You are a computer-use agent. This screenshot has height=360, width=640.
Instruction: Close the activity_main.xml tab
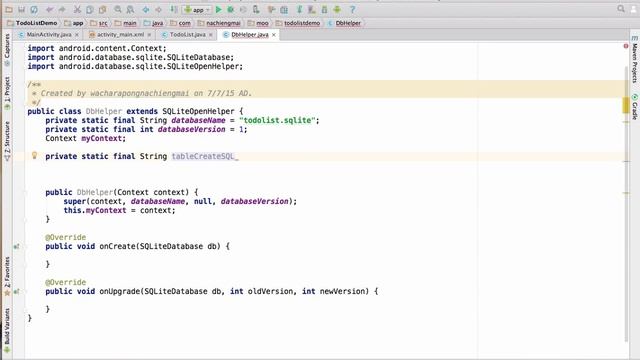pos(149,35)
